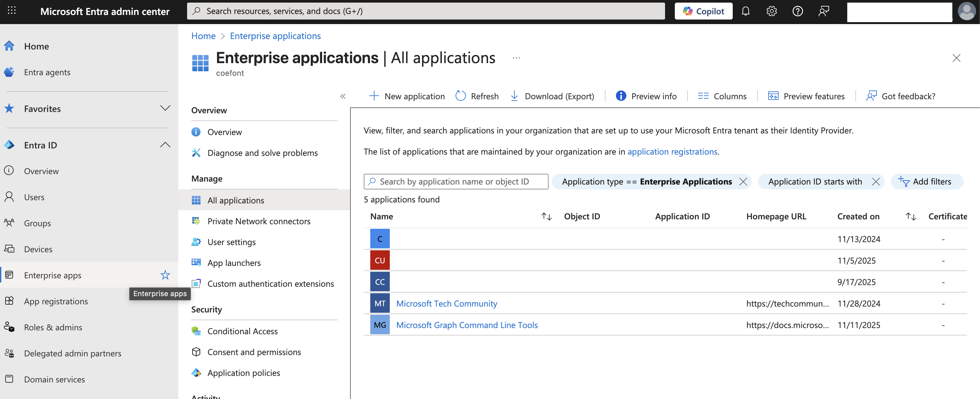Screen dimensions: 980x399
Task: Open the ellipsis menu beside page title
Action: click(x=516, y=58)
